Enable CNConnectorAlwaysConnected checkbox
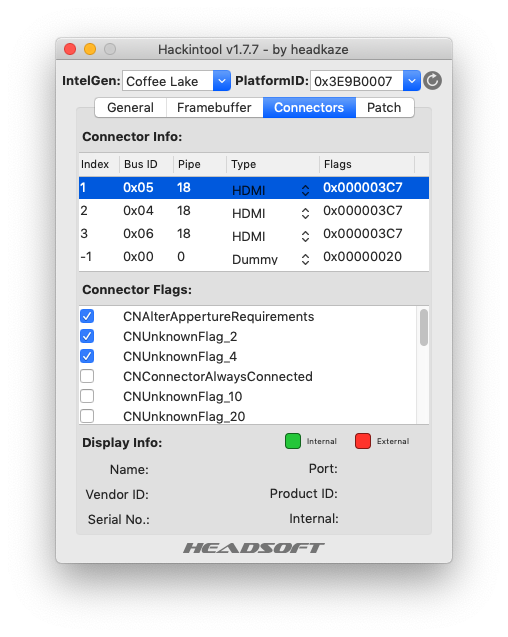Viewport: 508px width, 637px height. [87, 376]
